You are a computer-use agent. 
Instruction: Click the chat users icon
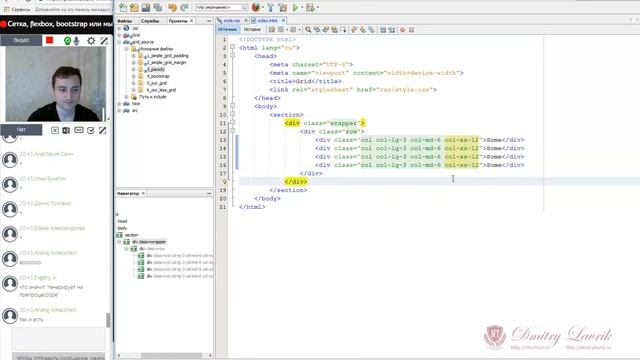(66, 130)
